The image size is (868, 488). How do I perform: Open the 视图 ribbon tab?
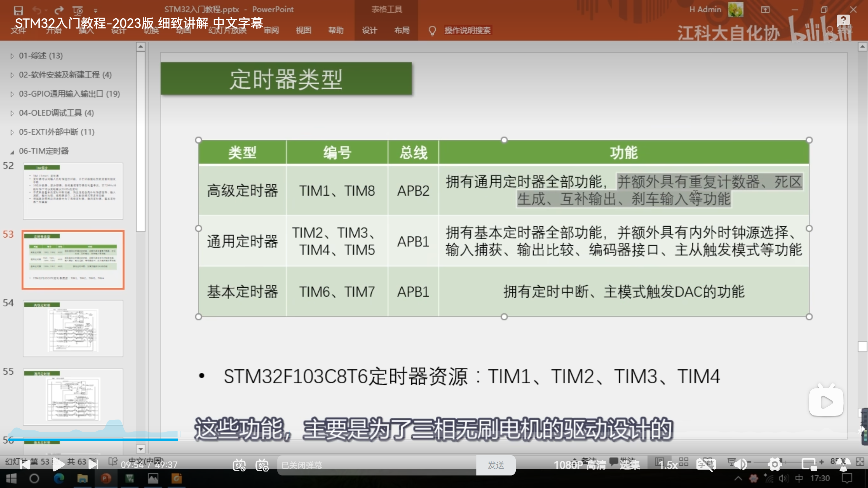click(x=303, y=30)
